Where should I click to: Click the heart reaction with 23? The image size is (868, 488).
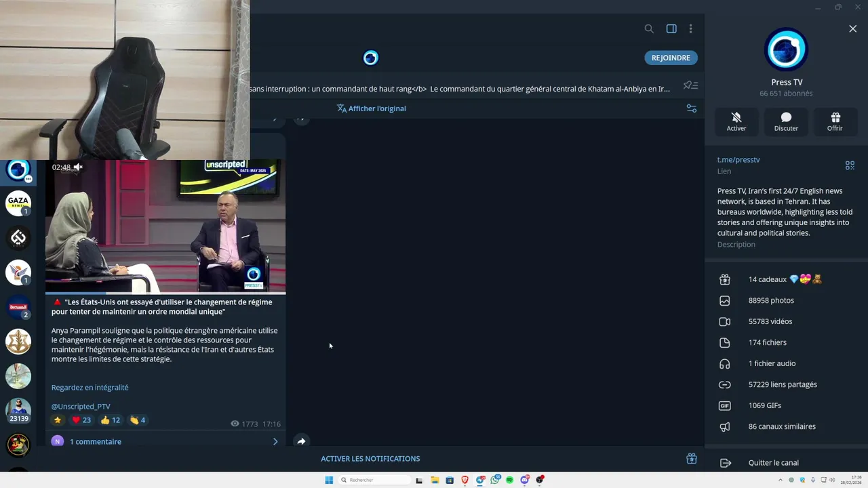pos(81,420)
